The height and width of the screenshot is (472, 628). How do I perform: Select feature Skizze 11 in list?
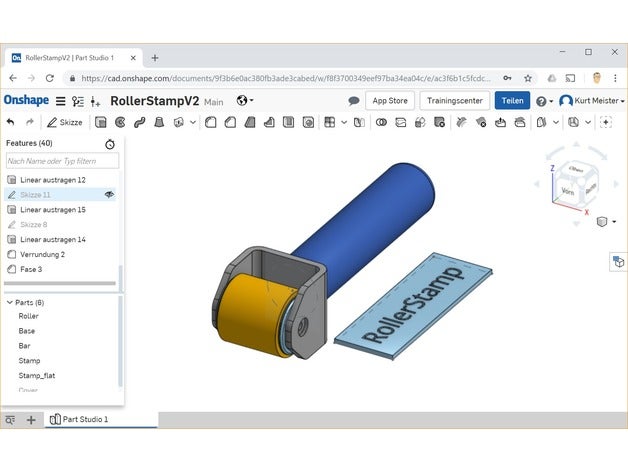pos(61,195)
